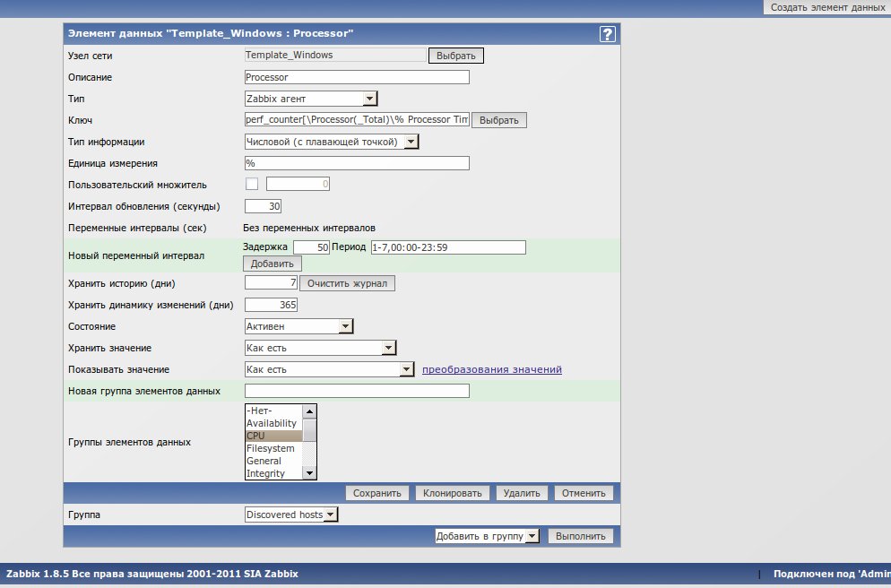
Task: Expand the information type dropdown
Action: 332,142
